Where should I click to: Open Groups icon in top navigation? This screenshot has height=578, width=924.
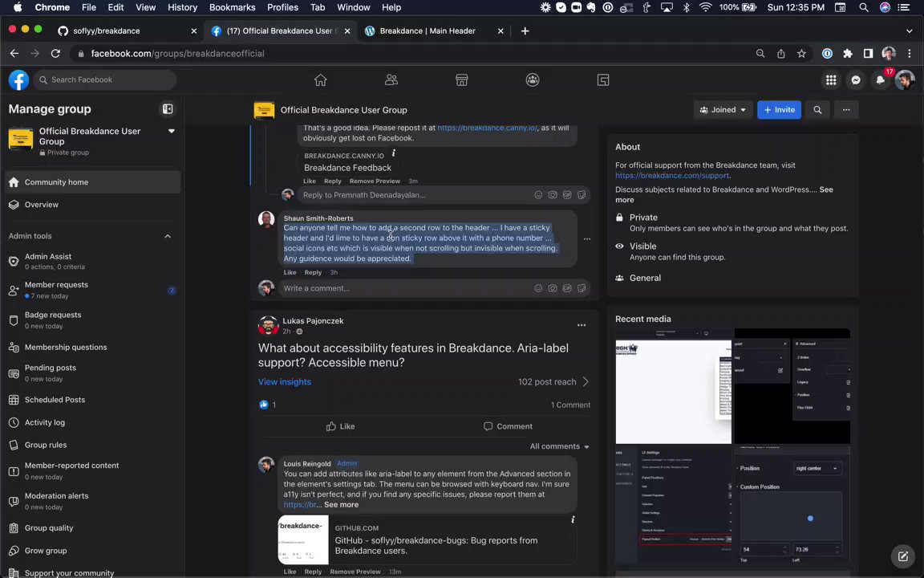click(x=532, y=79)
